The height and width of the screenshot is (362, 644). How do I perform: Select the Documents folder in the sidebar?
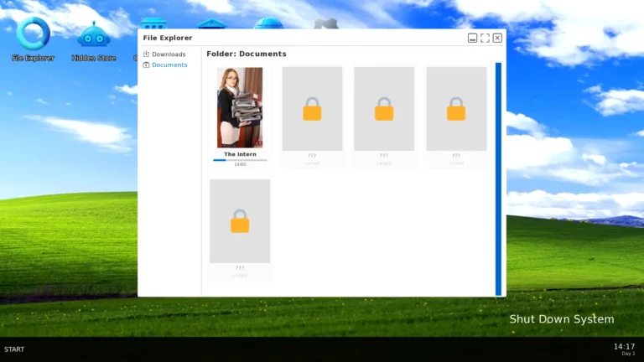coord(169,65)
